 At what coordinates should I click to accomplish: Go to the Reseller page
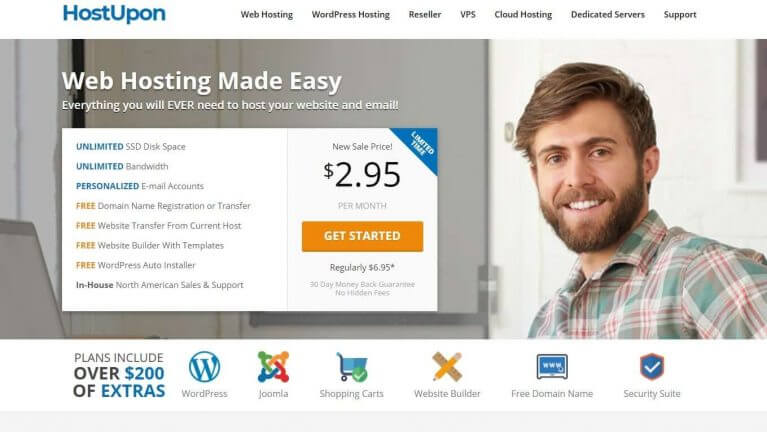pyautogui.click(x=425, y=15)
